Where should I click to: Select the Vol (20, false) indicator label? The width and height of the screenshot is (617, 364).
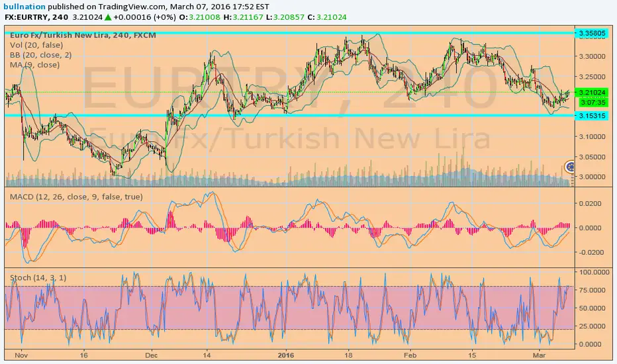pos(36,45)
